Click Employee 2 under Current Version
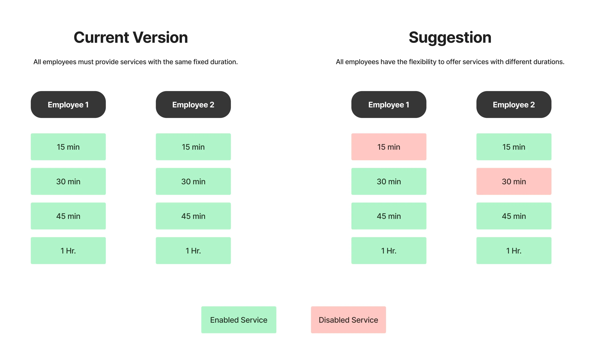595x364 pixels. coord(193,104)
